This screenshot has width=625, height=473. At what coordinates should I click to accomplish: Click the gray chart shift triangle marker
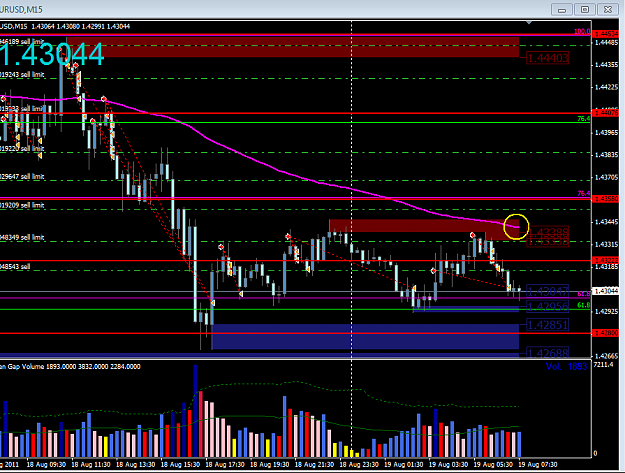pos(529,23)
